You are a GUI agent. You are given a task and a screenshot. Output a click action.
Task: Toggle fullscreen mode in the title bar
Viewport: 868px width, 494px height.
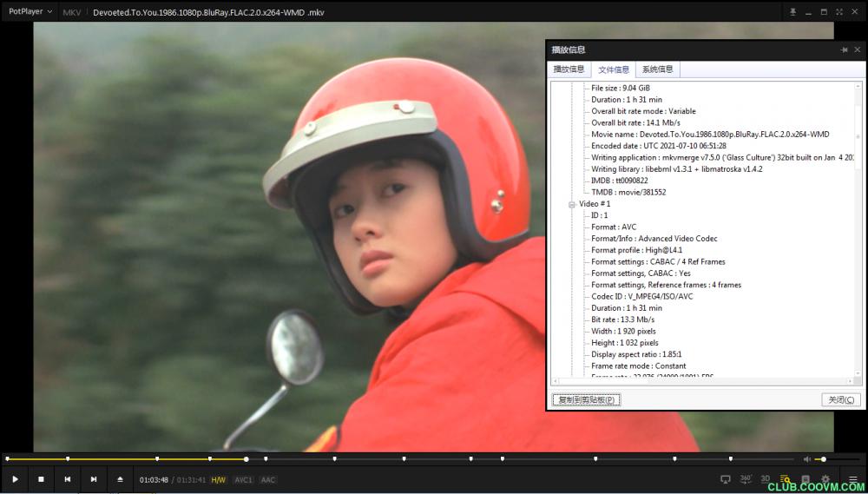coord(839,12)
